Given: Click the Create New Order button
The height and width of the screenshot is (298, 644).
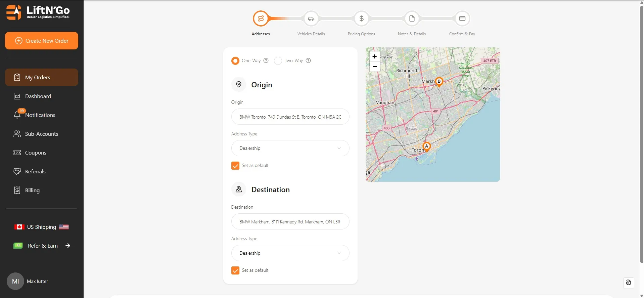Looking at the screenshot, I should pyautogui.click(x=42, y=41).
